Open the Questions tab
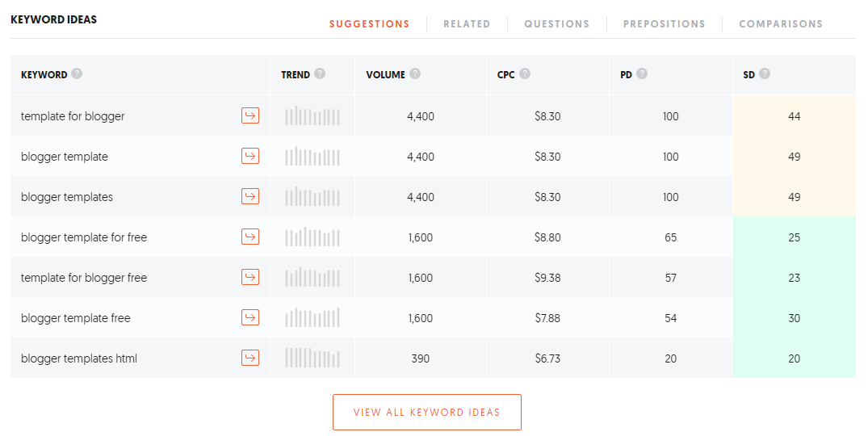 click(557, 24)
